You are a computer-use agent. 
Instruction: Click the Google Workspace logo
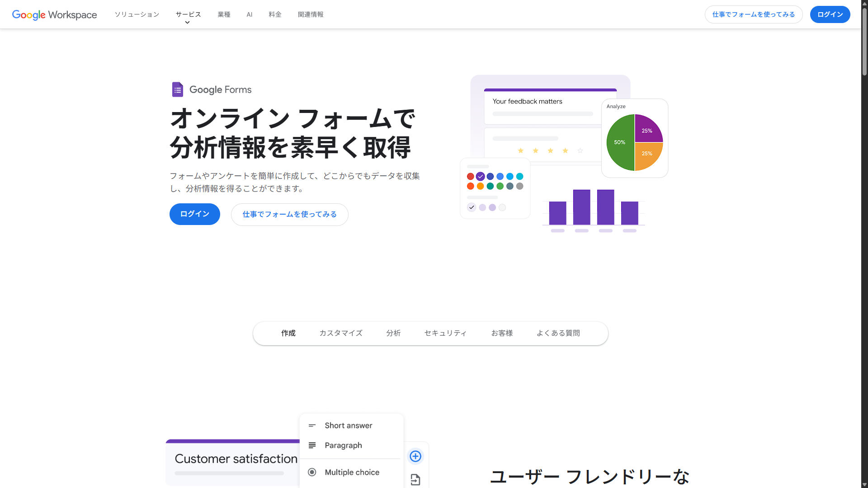coord(54,14)
